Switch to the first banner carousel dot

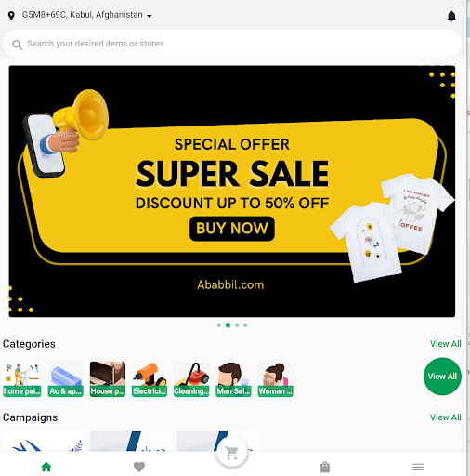(219, 325)
